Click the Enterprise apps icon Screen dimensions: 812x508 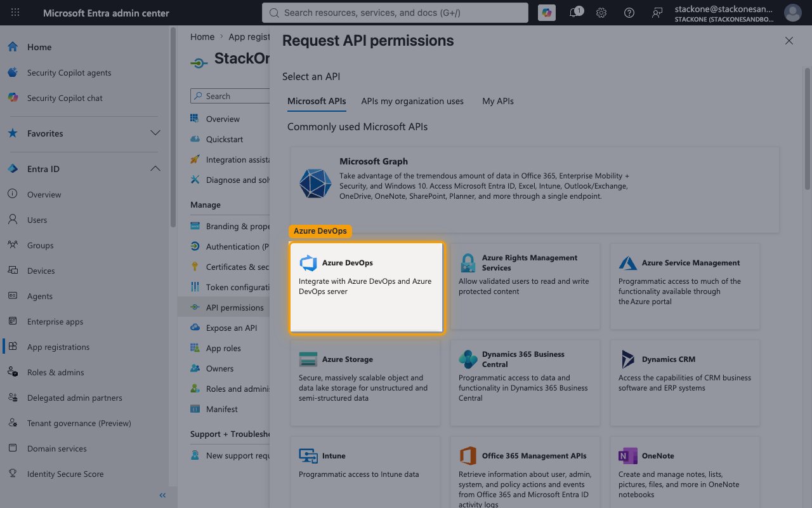13,321
